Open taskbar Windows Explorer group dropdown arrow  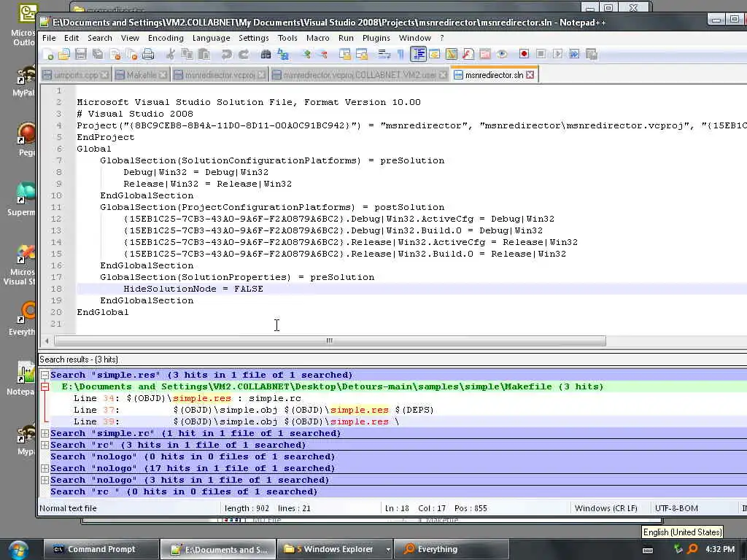388,550
